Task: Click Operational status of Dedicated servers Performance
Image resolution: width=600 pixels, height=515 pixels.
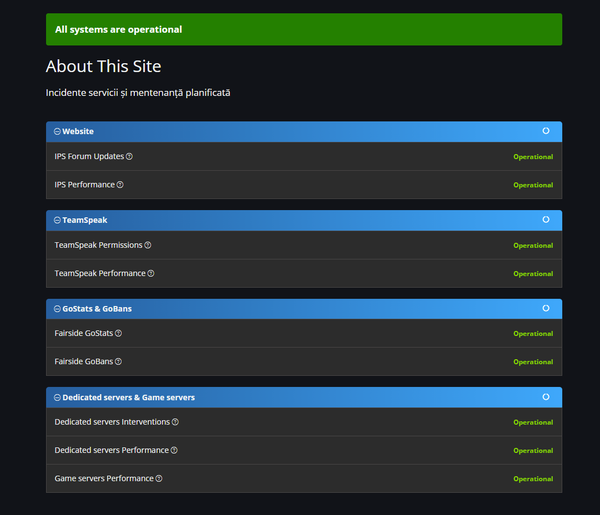Action: coord(533,451)
